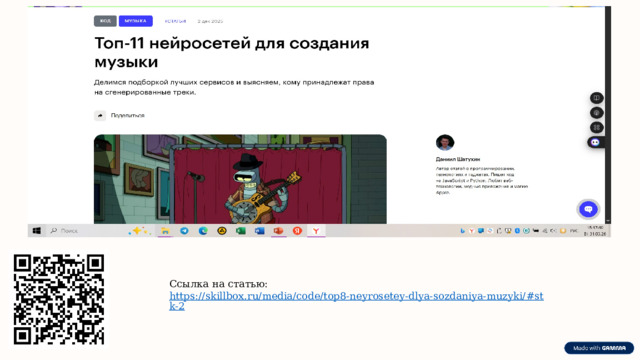The height and width of the screenshot is (360, 640).
Task: Click the yellow round app taskbar icon
Action: 222,231
